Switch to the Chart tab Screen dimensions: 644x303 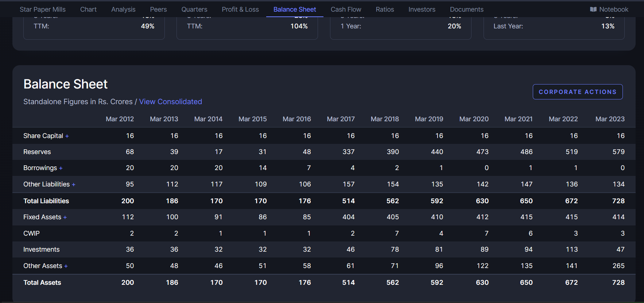88,9
